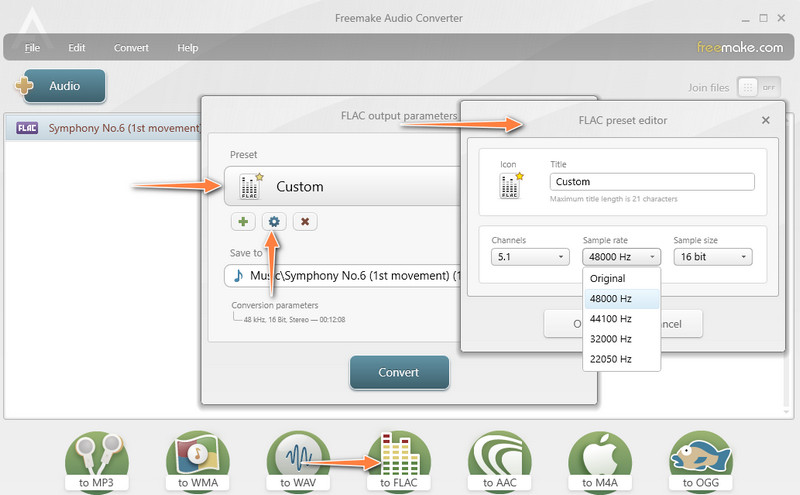The height and width of the screenshot is (495, 800).
Task: Select 32000 Hz sample rate
Action: click(x=621, y=339)
